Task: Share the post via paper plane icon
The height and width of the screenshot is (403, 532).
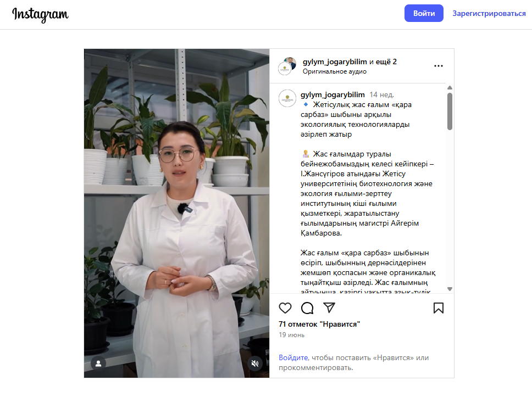Action: point(329,307)
